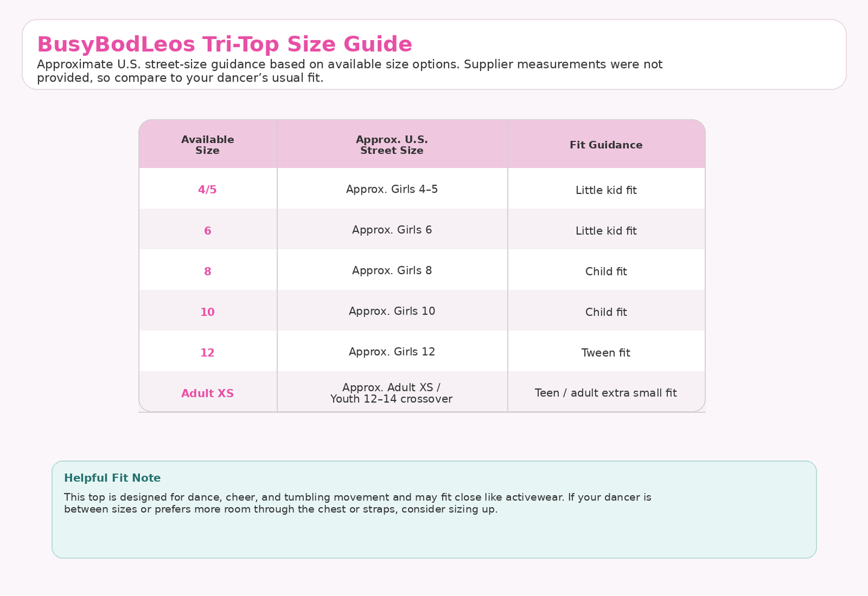Click the Available Size column header

click(x=207, y=145)
